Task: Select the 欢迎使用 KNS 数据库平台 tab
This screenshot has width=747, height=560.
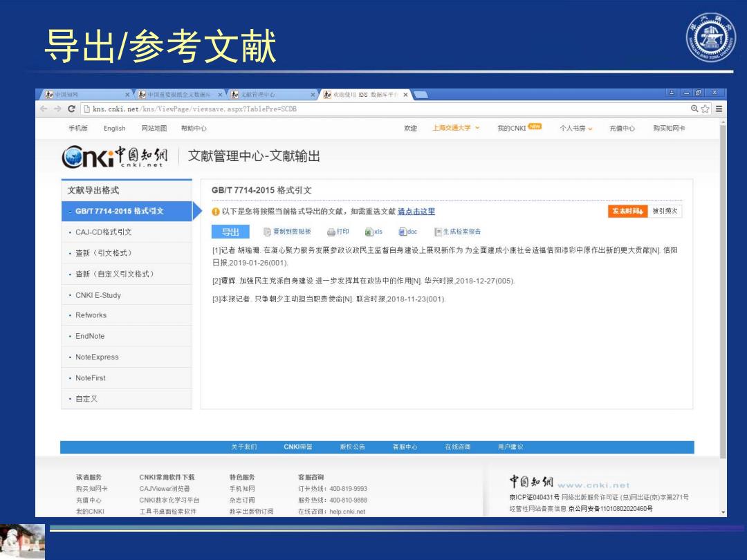Action: pos(365,95)
